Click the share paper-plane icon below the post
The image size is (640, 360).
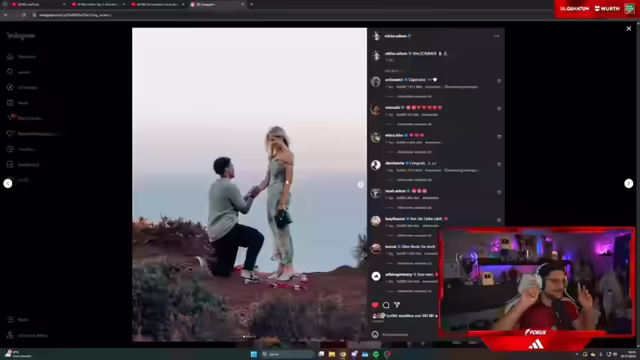[397, 305]
